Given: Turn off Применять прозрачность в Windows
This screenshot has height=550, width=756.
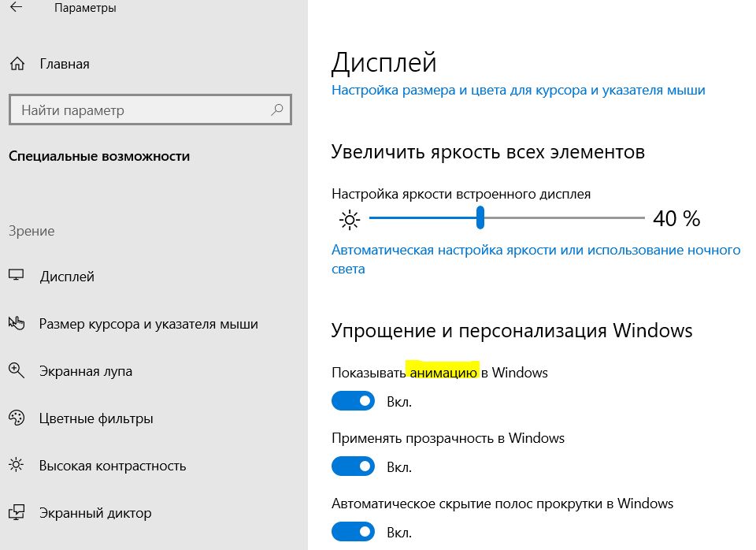Looking at the screenshot, I should click(x=354, y=467).
